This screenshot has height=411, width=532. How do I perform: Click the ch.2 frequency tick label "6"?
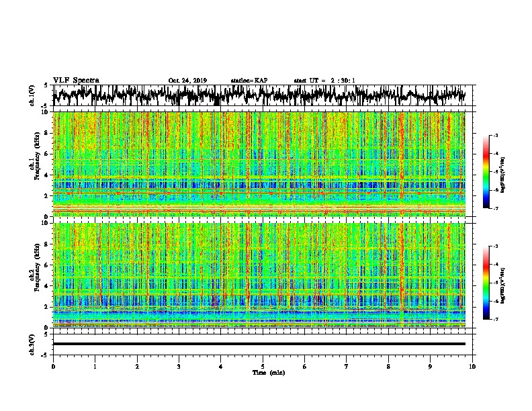tap(48, 265)
